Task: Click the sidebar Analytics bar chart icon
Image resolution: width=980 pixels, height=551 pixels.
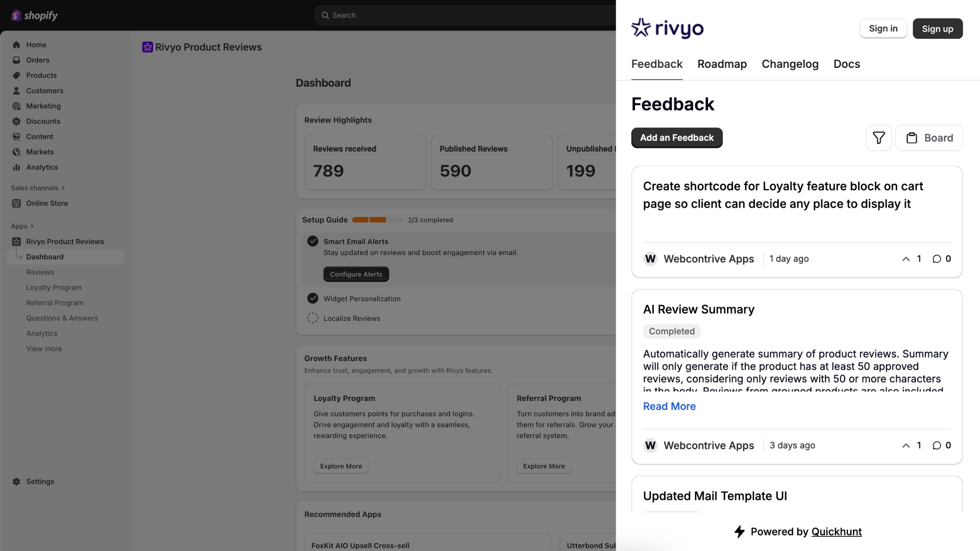Action: coord(16,167)
